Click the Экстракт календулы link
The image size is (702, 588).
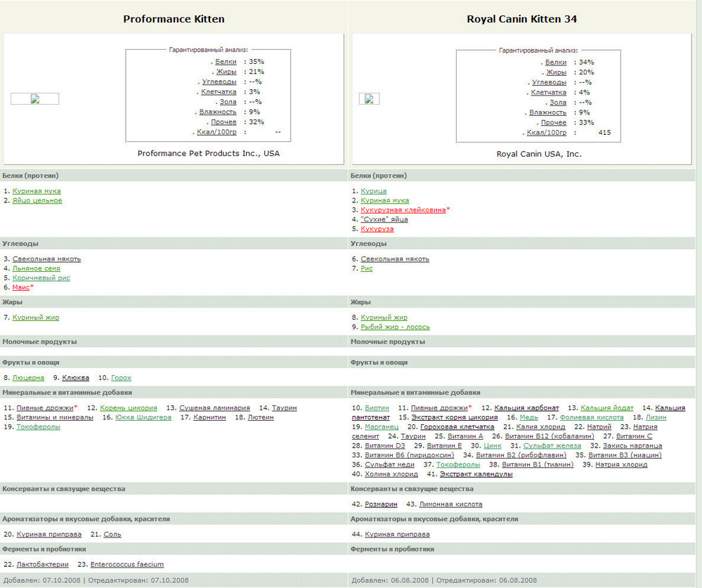(476, 474)
